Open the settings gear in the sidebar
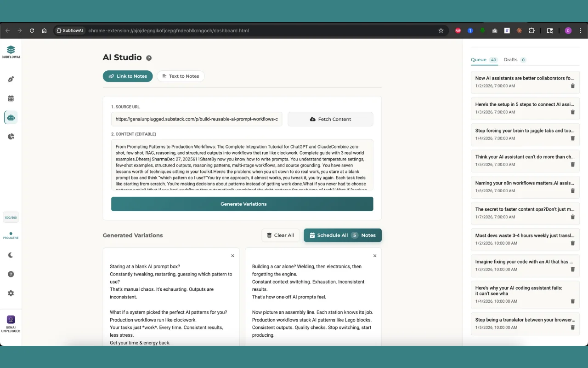 click(11, 293)
